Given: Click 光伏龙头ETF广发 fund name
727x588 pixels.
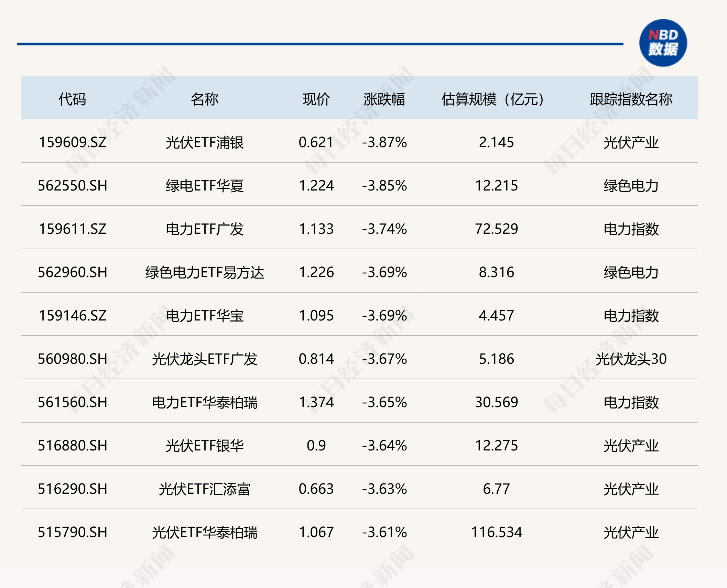Looking at the screenshot, I should [x=205, y=359].
